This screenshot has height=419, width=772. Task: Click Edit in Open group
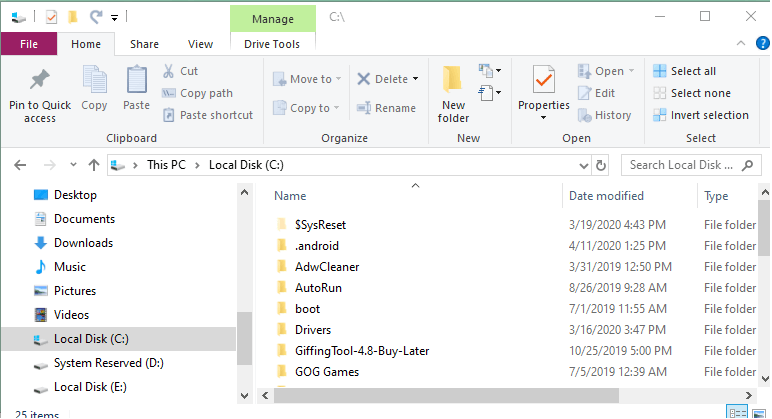coord(596,93)
